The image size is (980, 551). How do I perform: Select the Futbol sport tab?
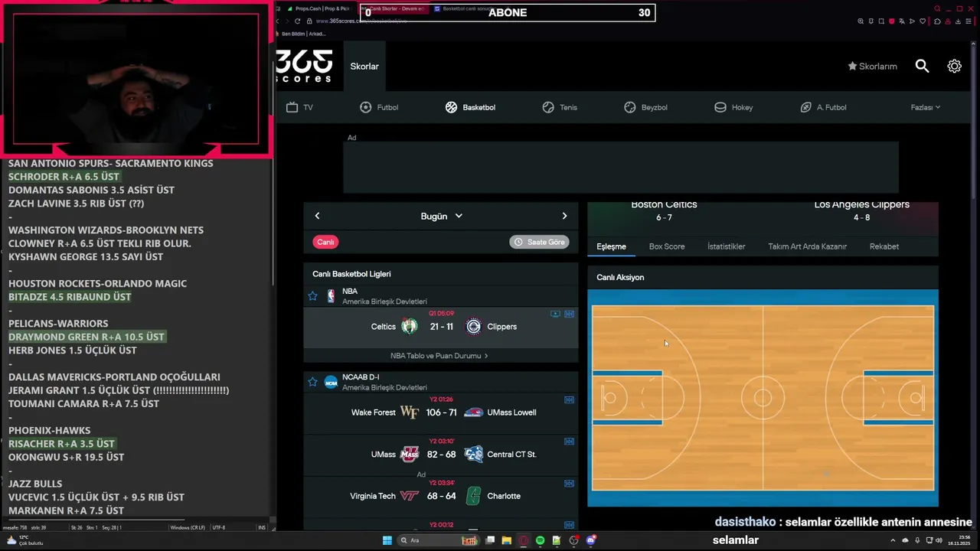click(379, 107)
